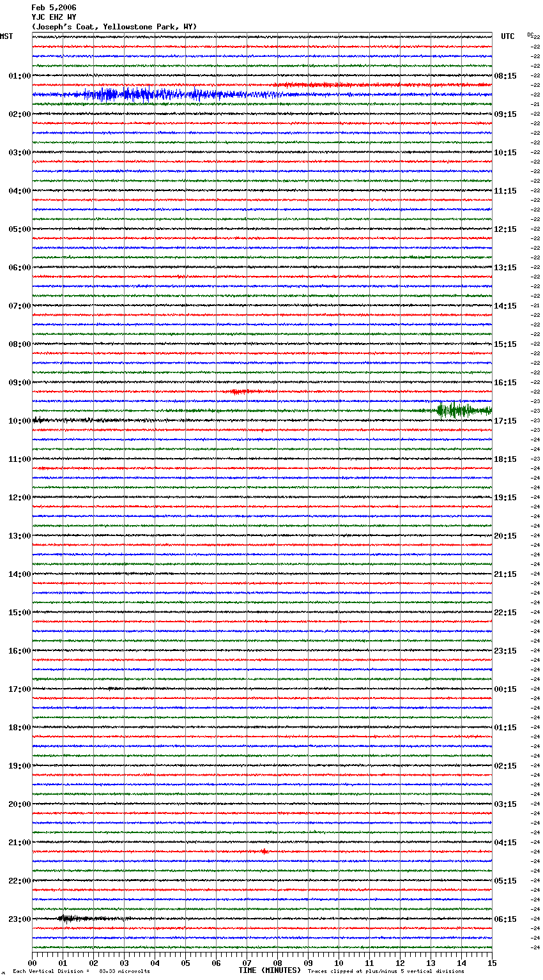543x980 pixels.
Task: Click the "Traces clipped at plus/minus 5 vertical divisions" note
Action: pyautogui.click(x=386, y=972)
